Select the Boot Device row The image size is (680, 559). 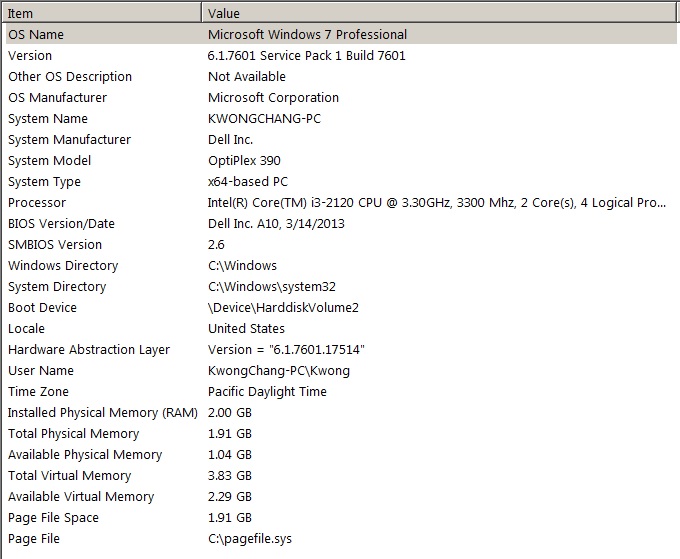click(341, 307)
